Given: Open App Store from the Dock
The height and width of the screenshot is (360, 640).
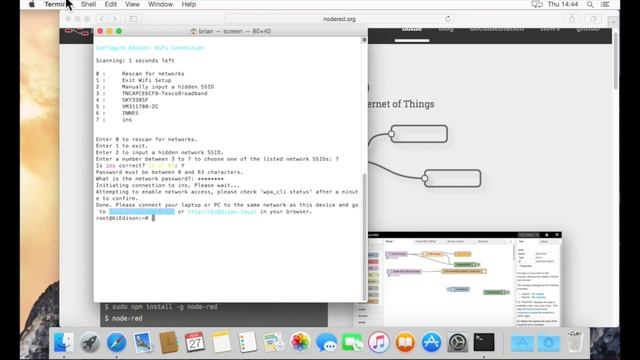Looking at the screenshot, I should pos(431,342).
